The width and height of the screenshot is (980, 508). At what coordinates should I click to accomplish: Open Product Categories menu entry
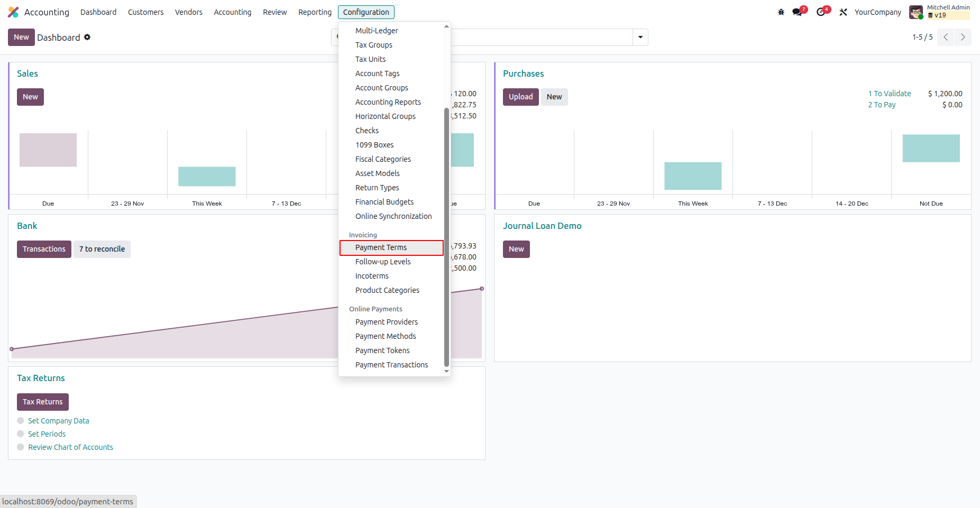point(391,290)
